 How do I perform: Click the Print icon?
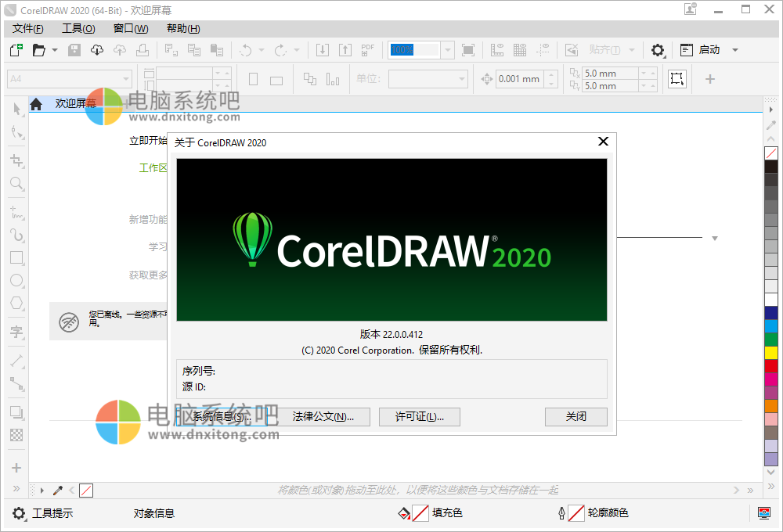click(x=143, y=50)
